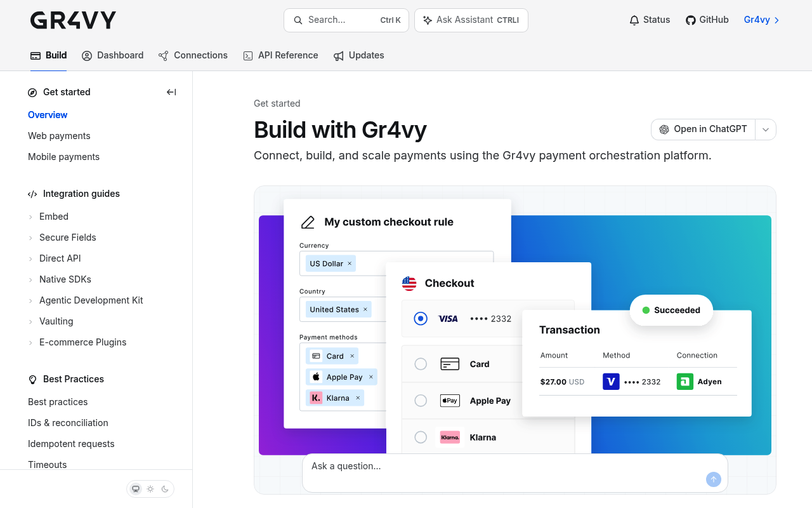The height and width of the screenshot is (508, 812).
Task: Remove the US Dollar currency tag
Action: (350, 264)
